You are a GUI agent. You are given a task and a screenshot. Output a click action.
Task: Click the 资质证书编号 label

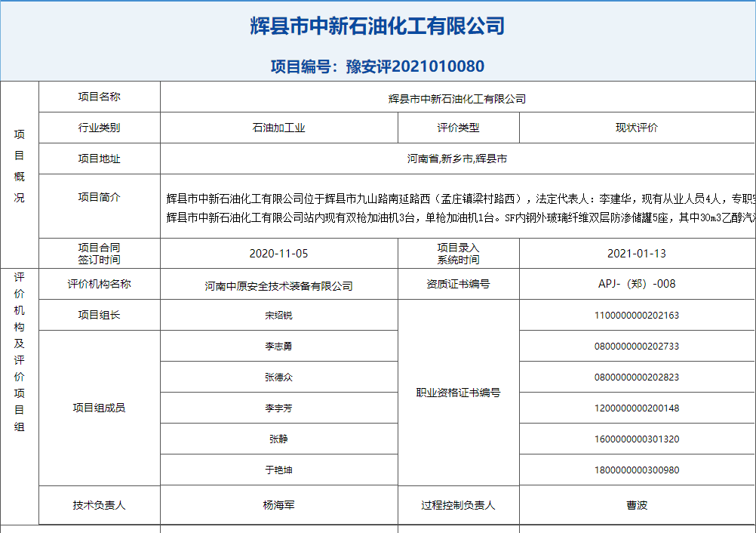click(458, 284)
